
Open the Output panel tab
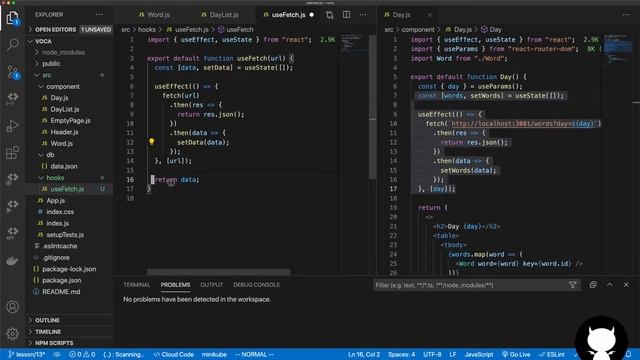coord(211,285)
